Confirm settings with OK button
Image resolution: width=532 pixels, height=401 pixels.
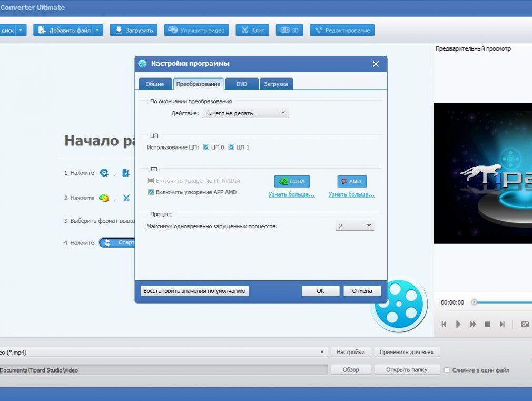click(321, 291)
